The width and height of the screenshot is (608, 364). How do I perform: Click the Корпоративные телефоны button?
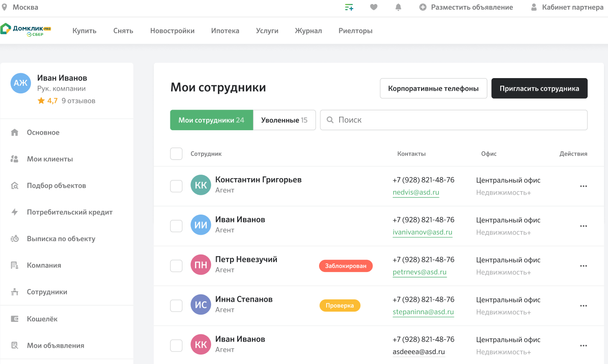coord(434,88)
